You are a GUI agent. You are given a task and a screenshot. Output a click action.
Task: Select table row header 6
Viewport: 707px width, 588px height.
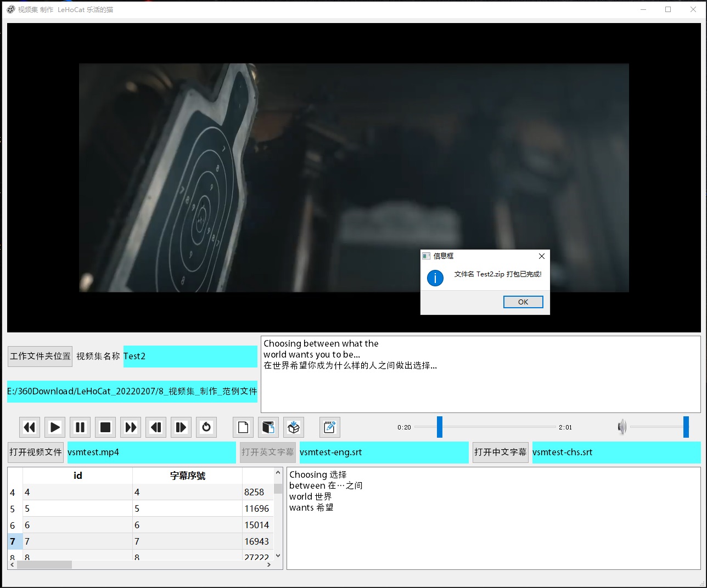(15, 525)
